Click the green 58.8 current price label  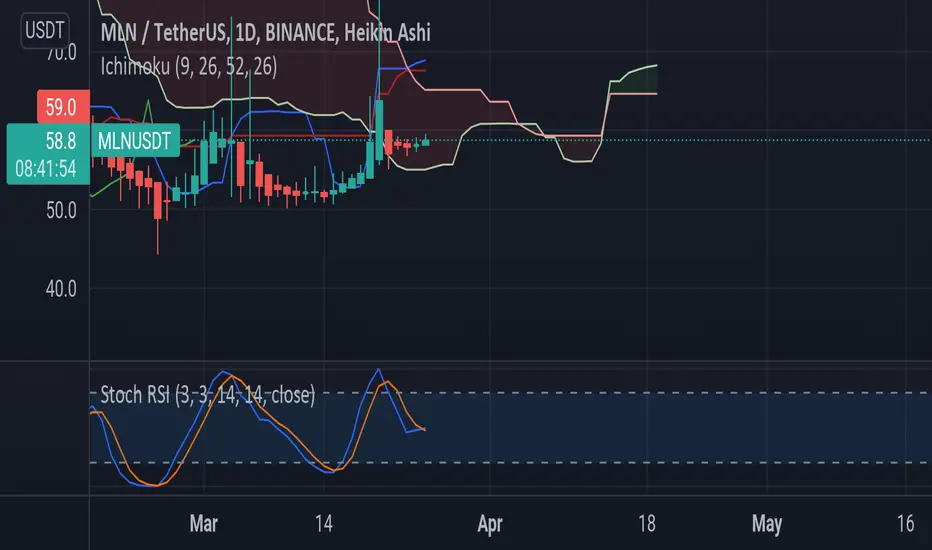[61, 141]
